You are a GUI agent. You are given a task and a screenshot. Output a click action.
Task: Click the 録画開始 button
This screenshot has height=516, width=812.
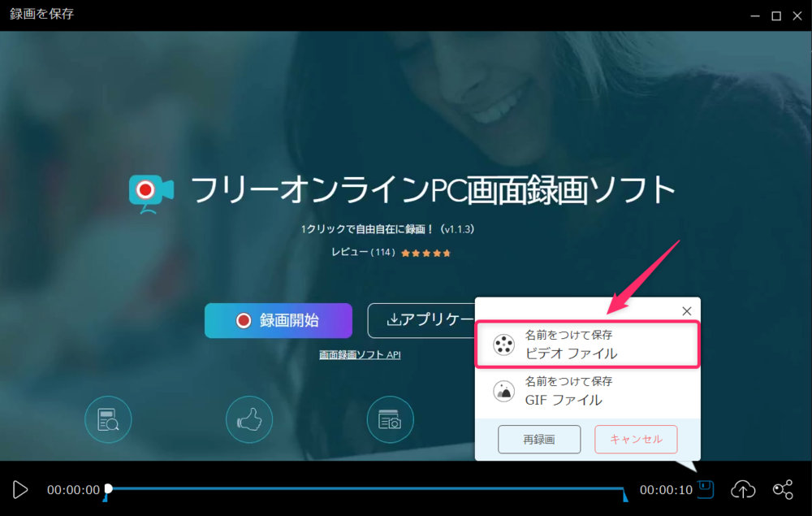point(278,321)
